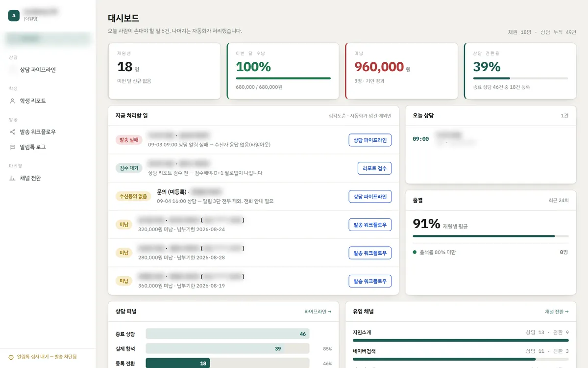Click the 종료 상담 funnel bar showing 46
The height and width of the screenshot is (368, 588).
tap(228, 334)
